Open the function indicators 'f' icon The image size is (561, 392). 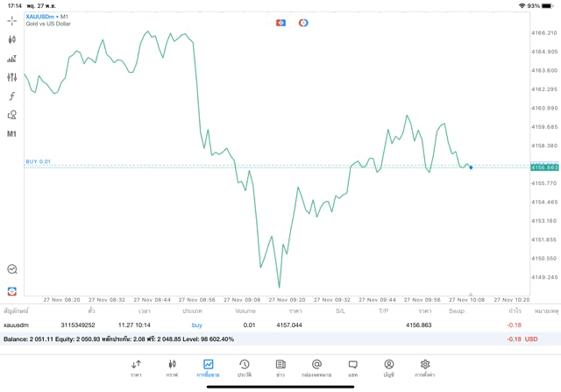click(12, 96)
